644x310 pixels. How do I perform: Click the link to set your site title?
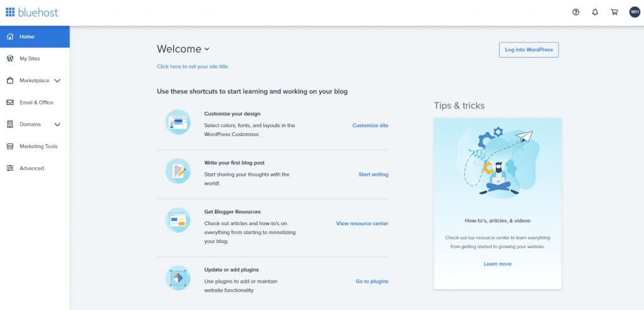point(192,66)
